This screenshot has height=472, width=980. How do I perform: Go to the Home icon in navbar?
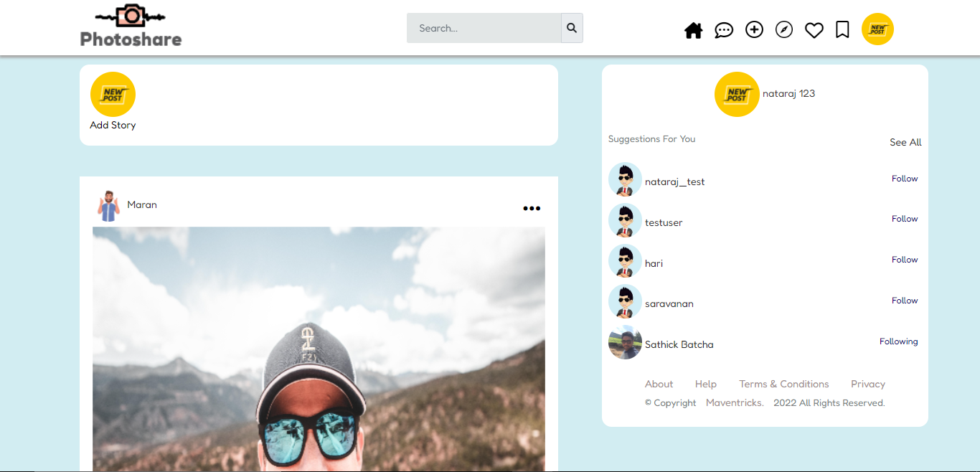click(x=693, y=30)
